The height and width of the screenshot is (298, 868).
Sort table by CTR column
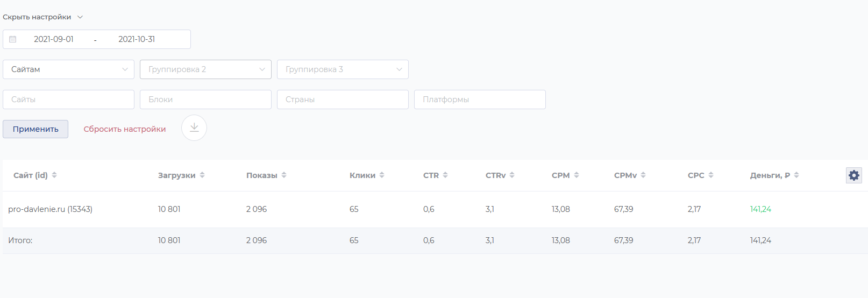click(445, 175)
